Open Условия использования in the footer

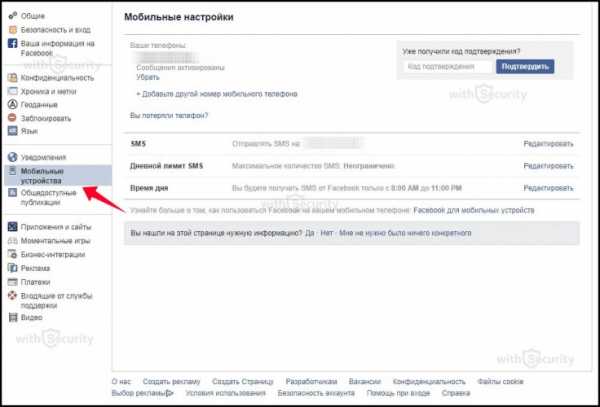pos(225,393)
